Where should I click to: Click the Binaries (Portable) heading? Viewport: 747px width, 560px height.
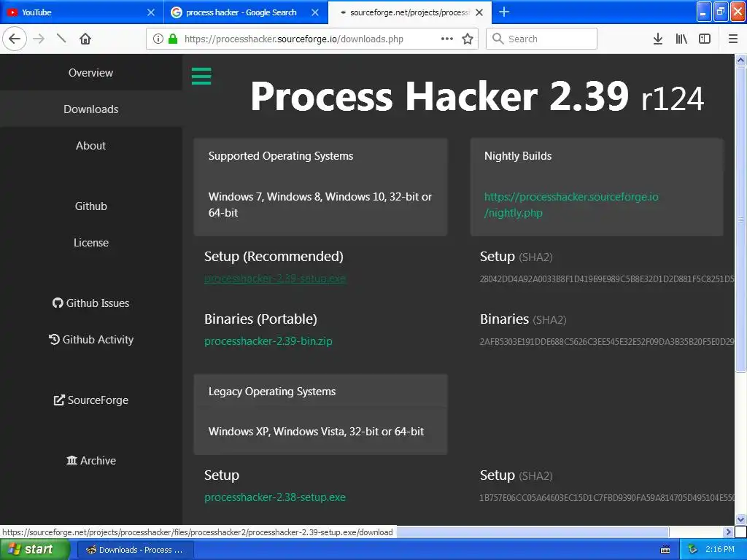point(260,319)
